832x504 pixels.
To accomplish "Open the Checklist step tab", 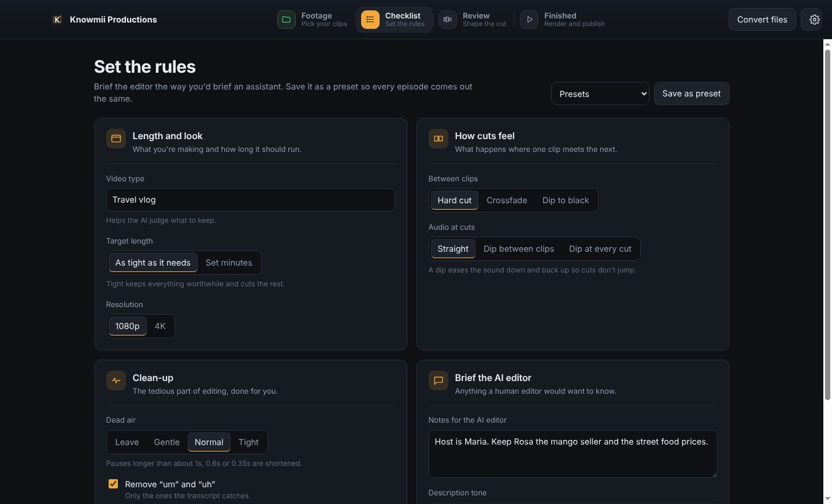I will click(x=394, y=20).
